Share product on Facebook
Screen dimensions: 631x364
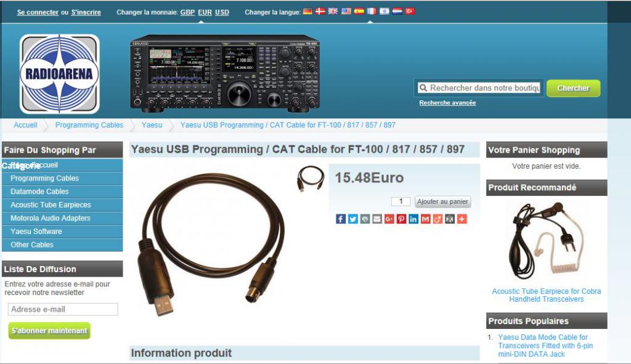[x=340, y=219]
